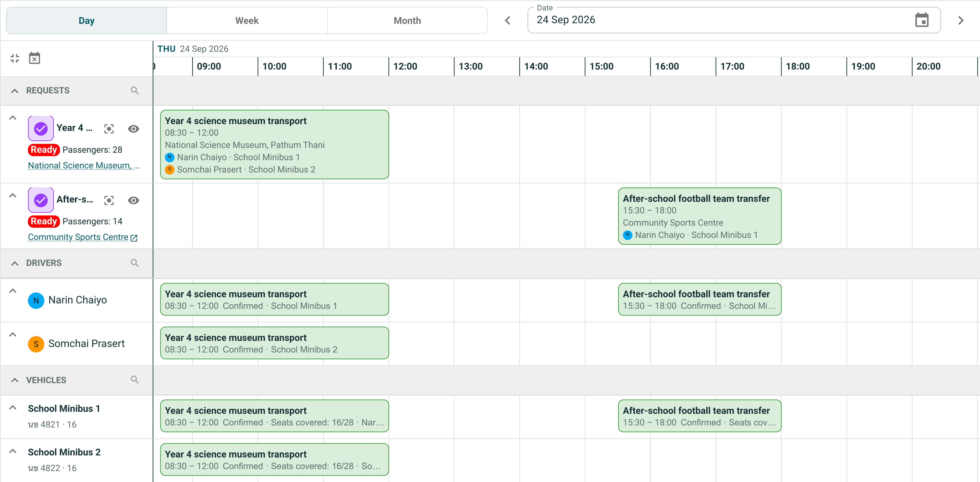Click the calendar cancel icon beside compress
Screen dimensions: 980x482
coord(35,58)
